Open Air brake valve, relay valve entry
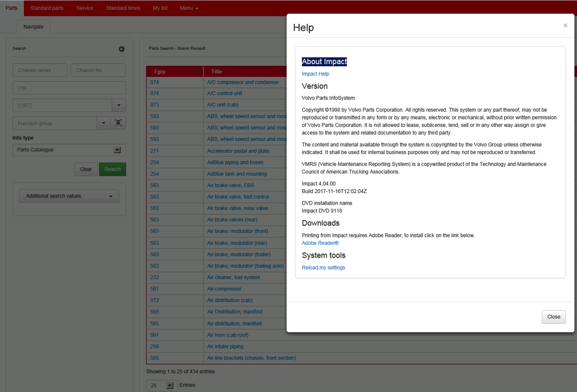Image resolution: width=577 pixels, height=392 pixels. pos(238,208)
